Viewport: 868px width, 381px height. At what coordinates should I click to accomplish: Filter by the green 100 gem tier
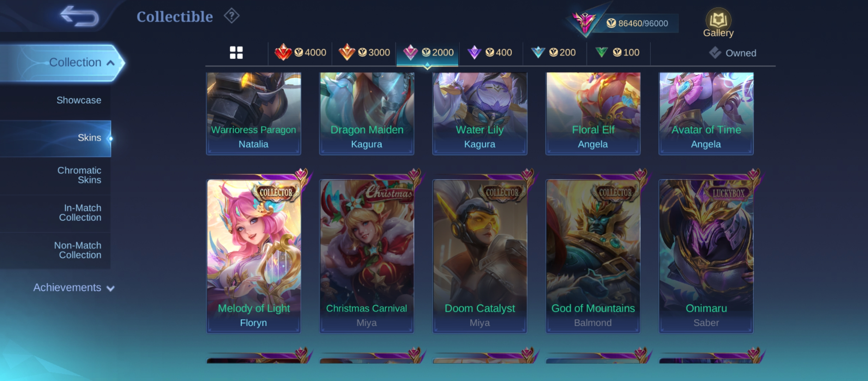click(617, 53)
